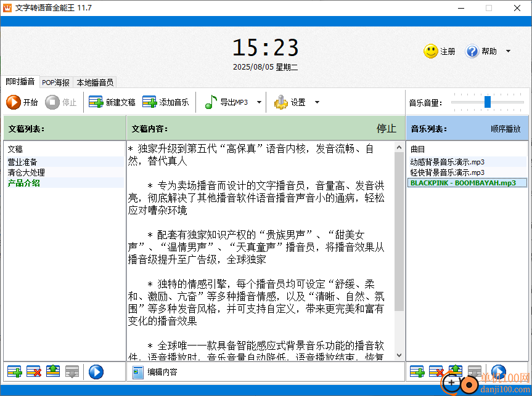Click the 开始 play icon in toolbar
532x396 pixels.
point(14,102)
